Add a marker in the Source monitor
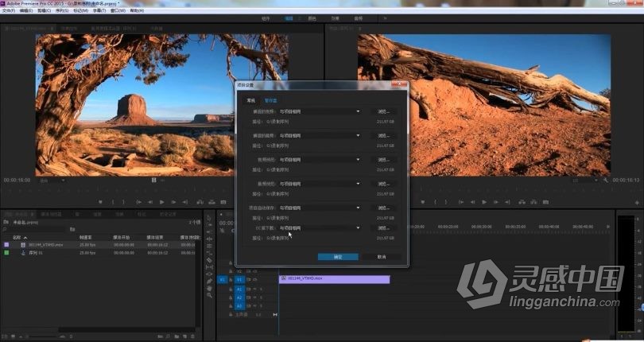The width and height of the screenshot is (644, 342). 100,202
